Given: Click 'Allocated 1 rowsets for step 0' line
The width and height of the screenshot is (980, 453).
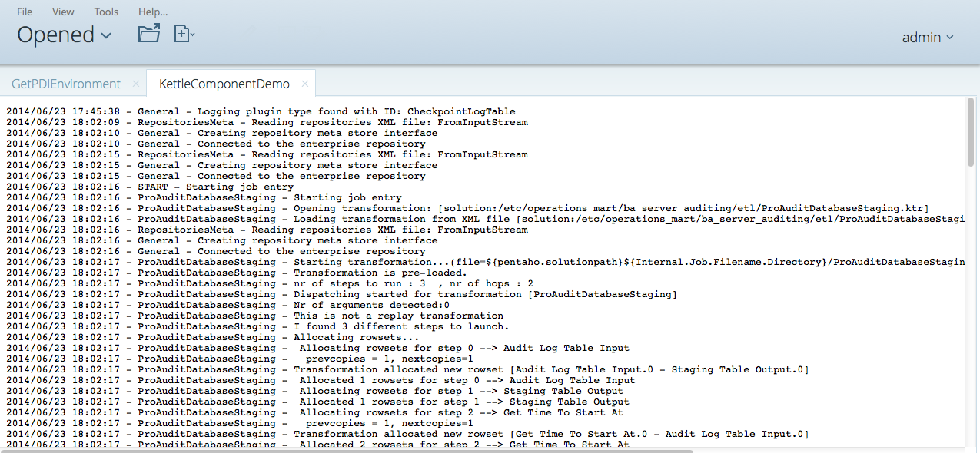Looking at the screenshot, I should coord(321,380).
